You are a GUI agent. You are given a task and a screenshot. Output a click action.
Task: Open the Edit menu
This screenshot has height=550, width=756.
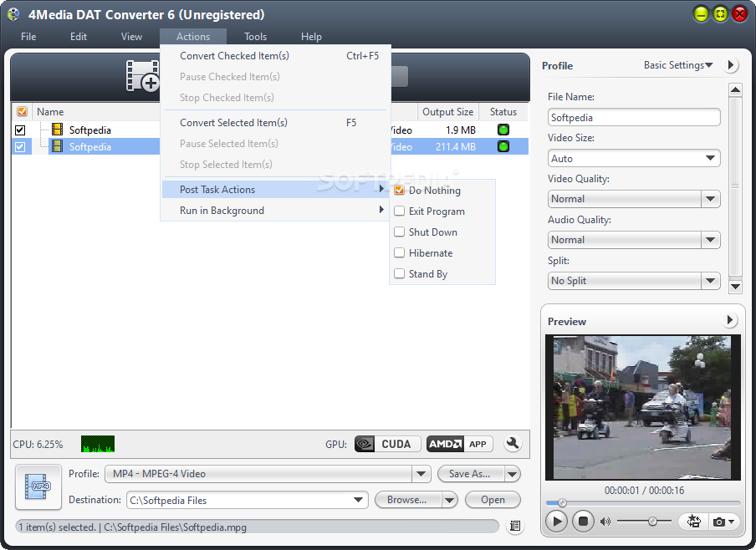(79, 37)
